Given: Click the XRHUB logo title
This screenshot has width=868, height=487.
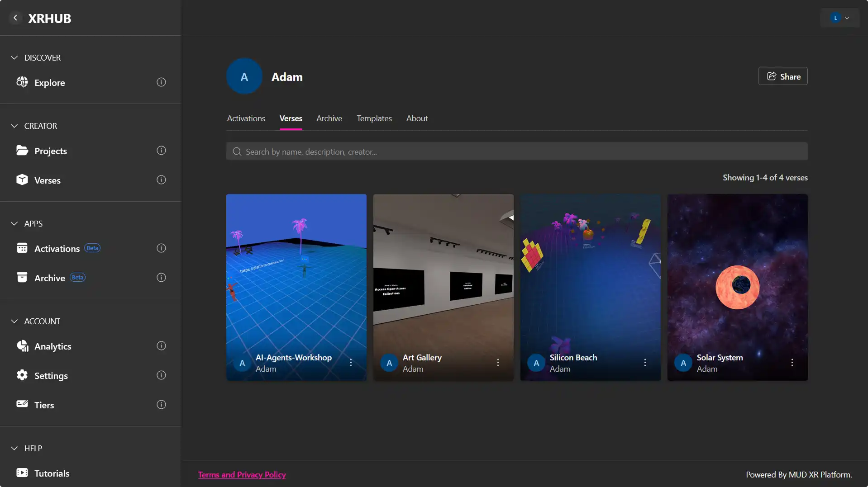Looking at the screenshot, I should (50, 19).
